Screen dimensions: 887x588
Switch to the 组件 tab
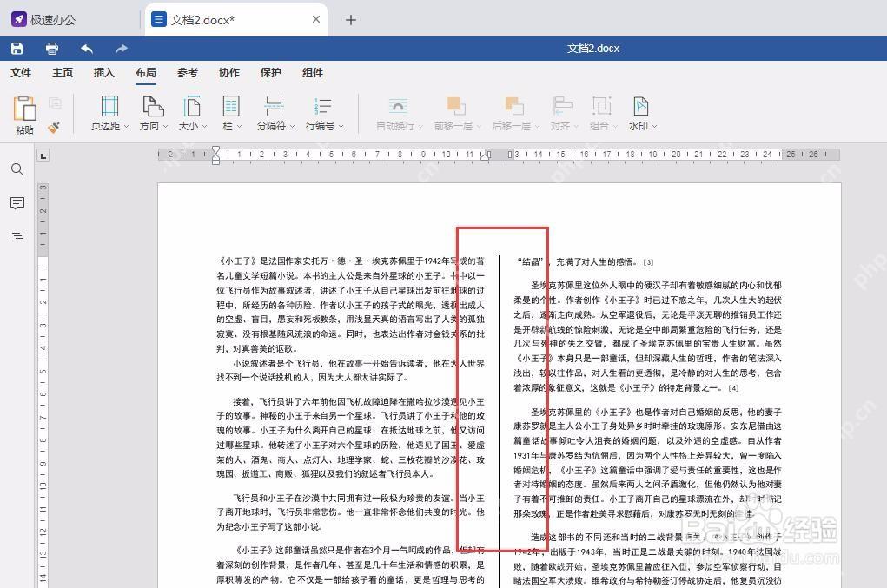click(312, 72)
